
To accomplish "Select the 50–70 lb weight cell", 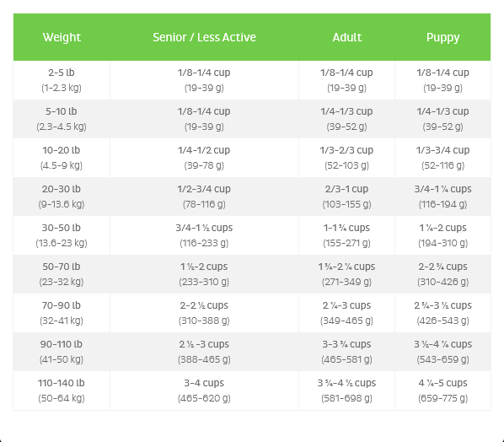I will click(x=62, y=274).
